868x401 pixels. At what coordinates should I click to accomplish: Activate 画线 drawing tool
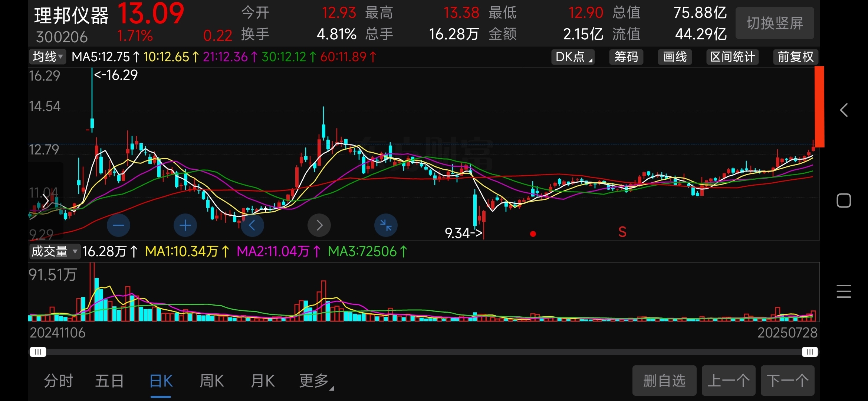(675, 57)
